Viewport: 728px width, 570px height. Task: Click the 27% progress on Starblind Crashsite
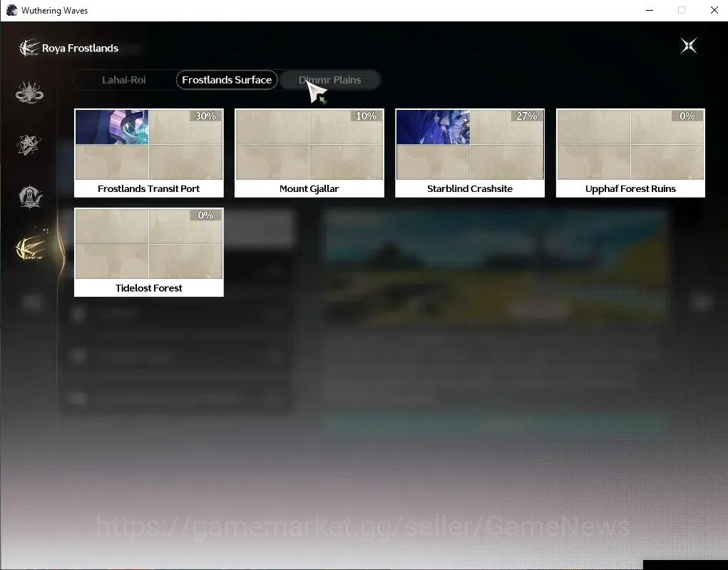coord(527,116)
